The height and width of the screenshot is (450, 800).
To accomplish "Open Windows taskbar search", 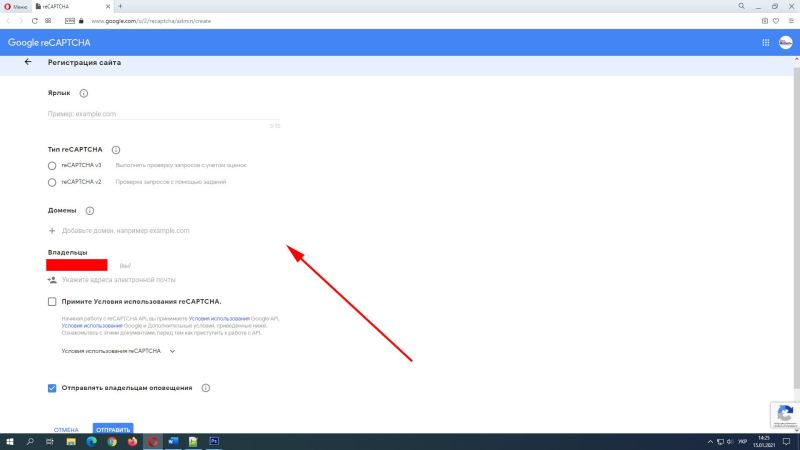I will click(x=30, y=442).
